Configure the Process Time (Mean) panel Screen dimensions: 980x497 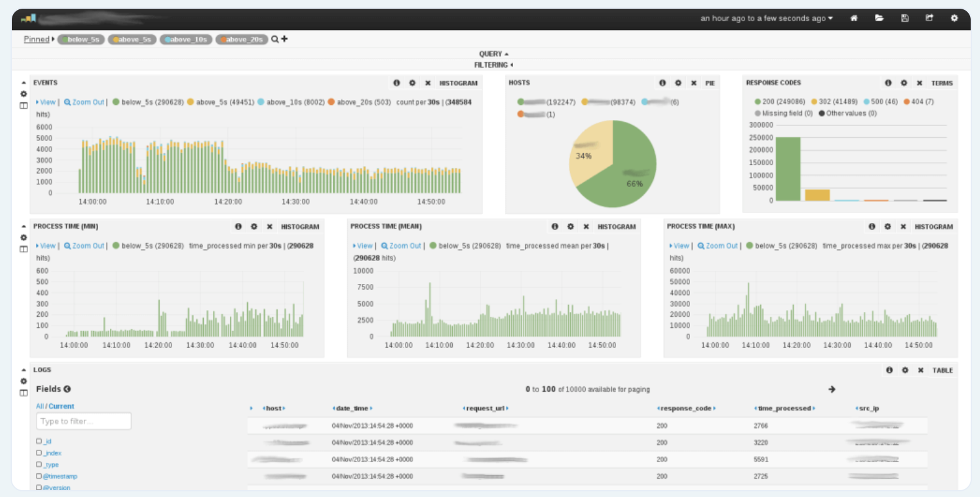point(571,227)
